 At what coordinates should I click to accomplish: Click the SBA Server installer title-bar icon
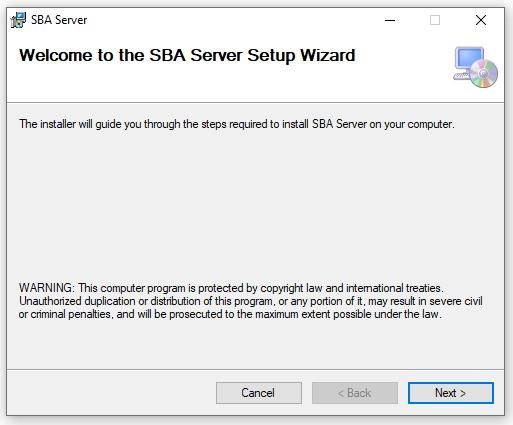coord(18,20)
